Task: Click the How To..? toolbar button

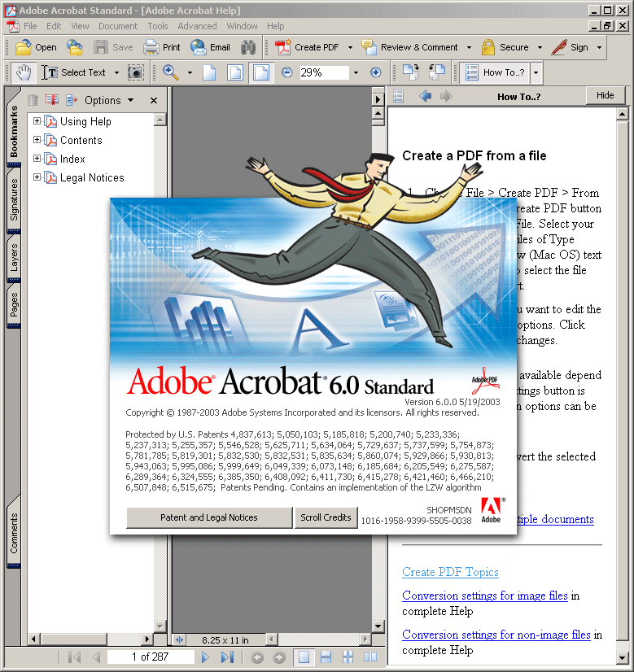Action: click(x=495, y=72)
